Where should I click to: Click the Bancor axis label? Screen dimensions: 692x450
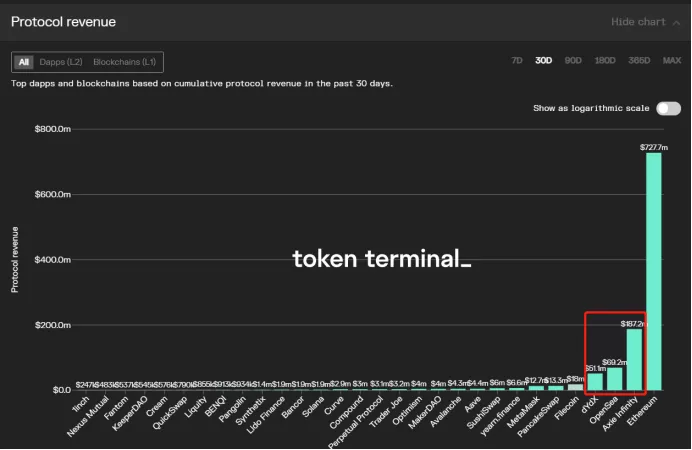point(293,407)
